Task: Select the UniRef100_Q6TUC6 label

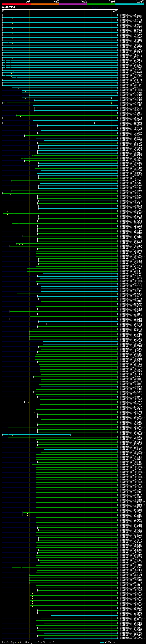Action: tap(131, 63)
